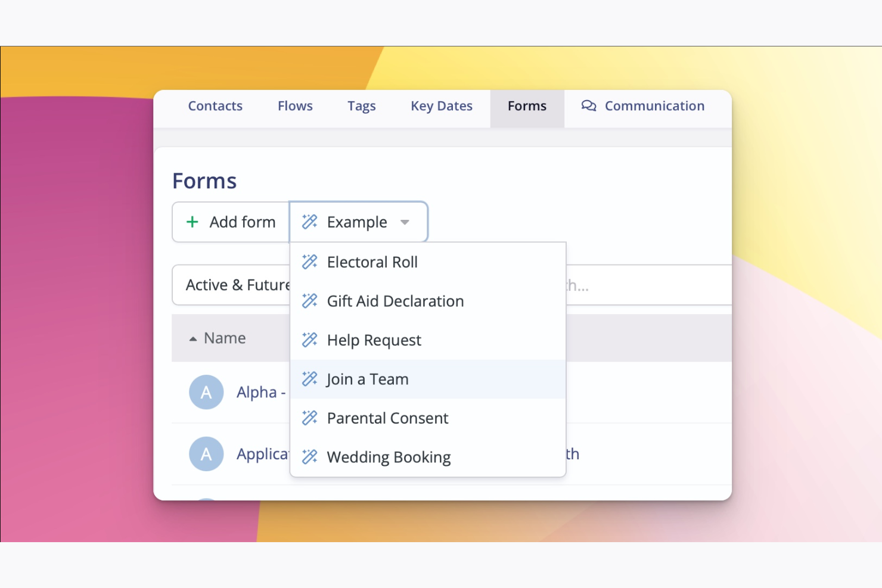Select the Parental Consent example form
This screenshot has height=588, width=882.
428,418
